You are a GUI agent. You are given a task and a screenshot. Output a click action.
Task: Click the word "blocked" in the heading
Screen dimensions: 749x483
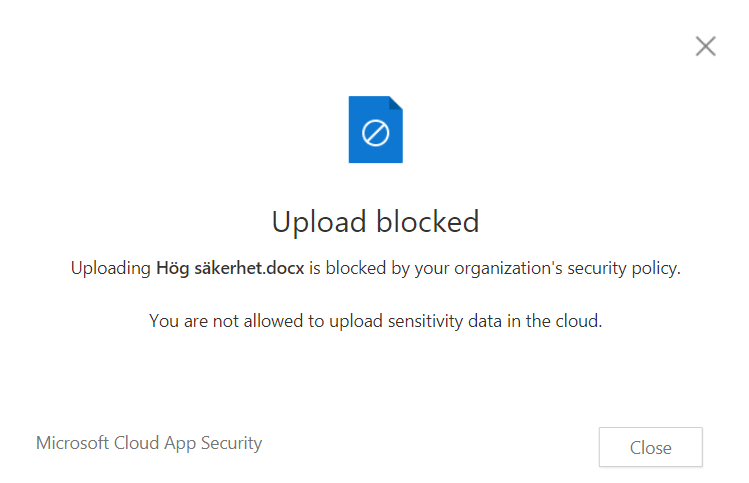429,221
